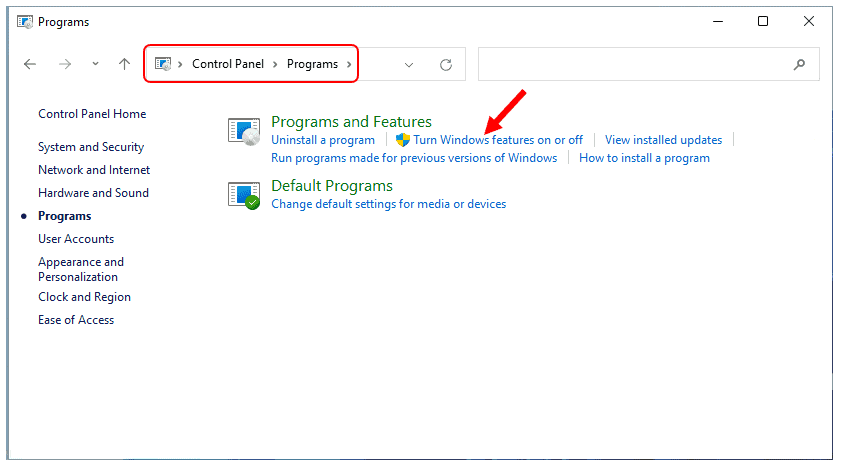Screen dimensions: 843x469
Task: Click the shield icon next to Turn Windows features
Action: coord(403,140)
